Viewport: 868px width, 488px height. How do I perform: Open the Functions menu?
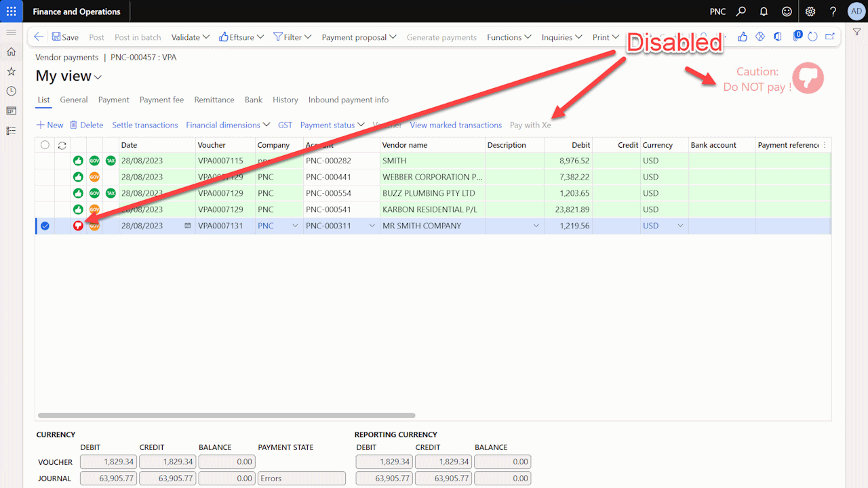tap(509, 37)
